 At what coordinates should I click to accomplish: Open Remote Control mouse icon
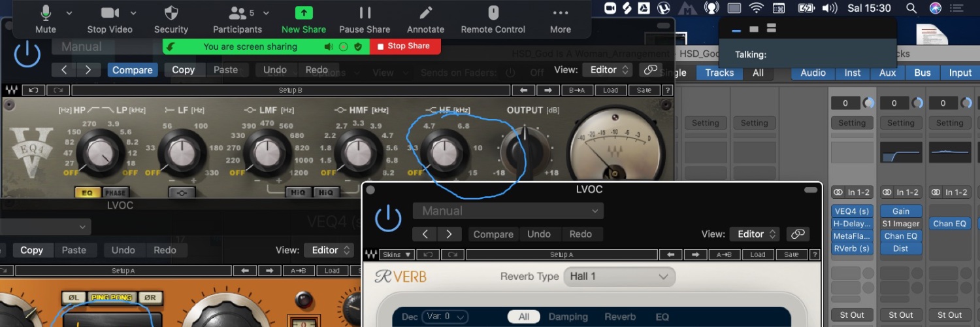493,12
